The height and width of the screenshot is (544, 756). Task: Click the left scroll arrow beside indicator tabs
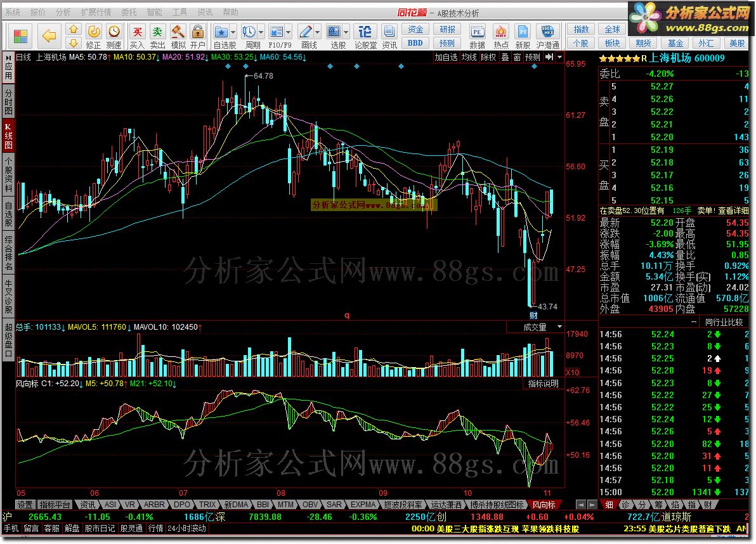tap(581, 505)
